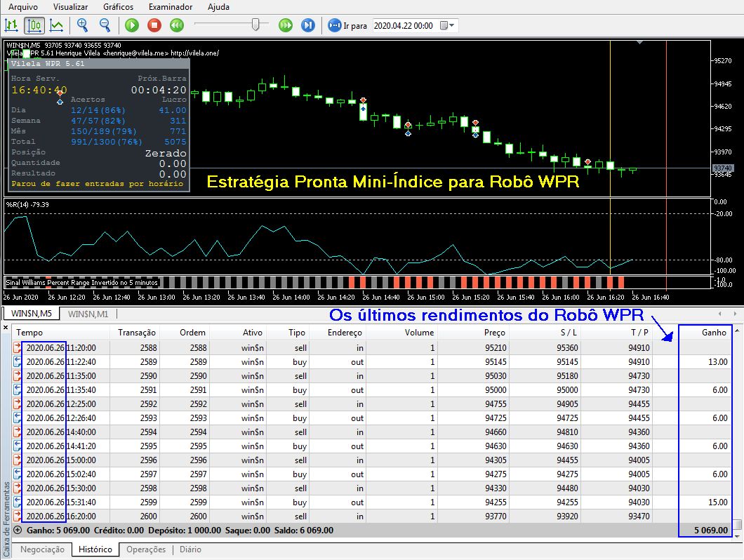The height and width of the screenshot is (560, 744).
Task: Select candlestick chart type icon
Action: click(34, 25)
